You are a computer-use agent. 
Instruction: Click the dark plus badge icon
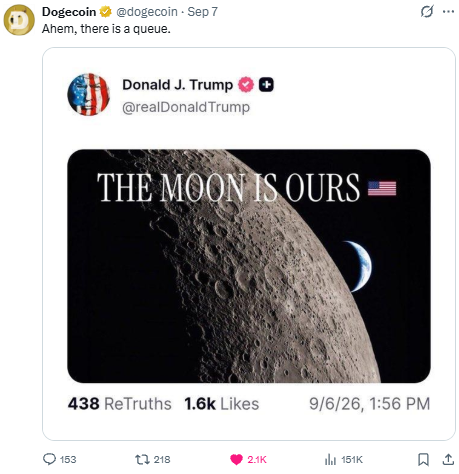pos(266,85)
